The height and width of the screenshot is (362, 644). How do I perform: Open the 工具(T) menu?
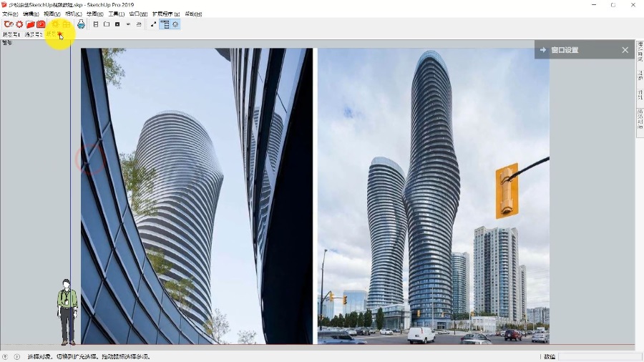point(116,14)
